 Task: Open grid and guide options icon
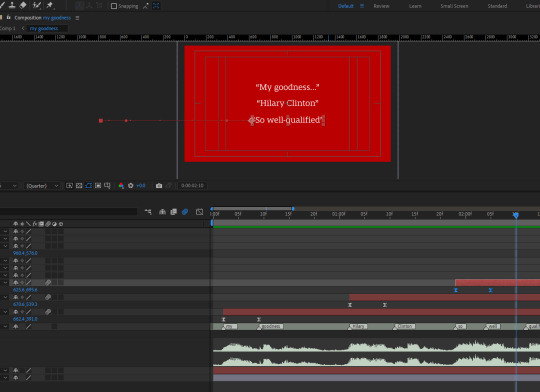[107, 186]
